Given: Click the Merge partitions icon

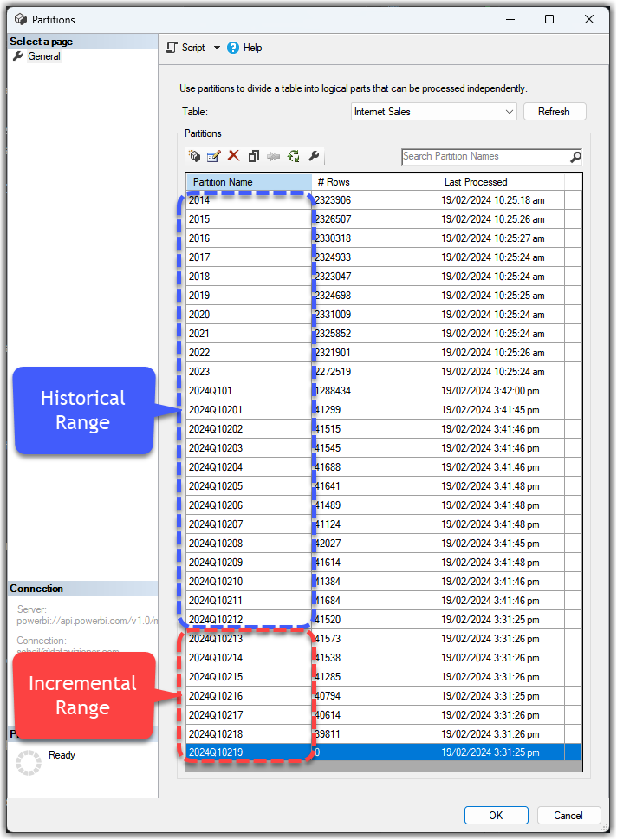Looking at the screenshot, I should tap(274, 156).
